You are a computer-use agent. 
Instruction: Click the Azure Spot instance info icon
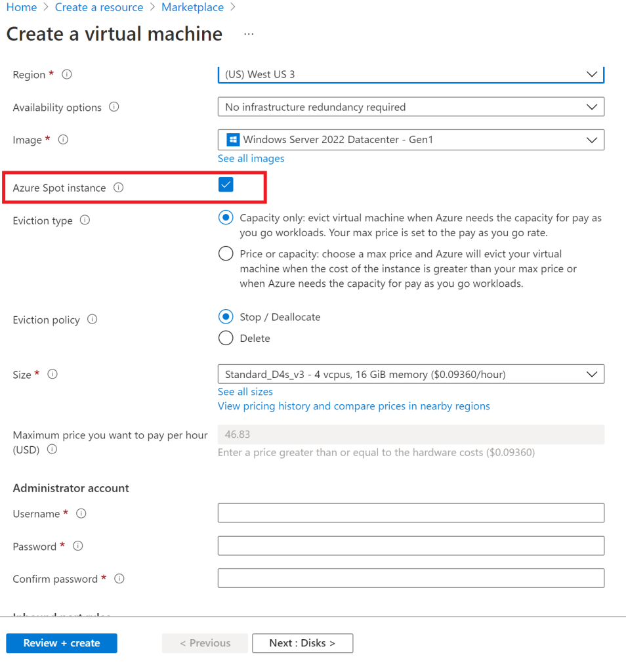(x=119, y=187)
